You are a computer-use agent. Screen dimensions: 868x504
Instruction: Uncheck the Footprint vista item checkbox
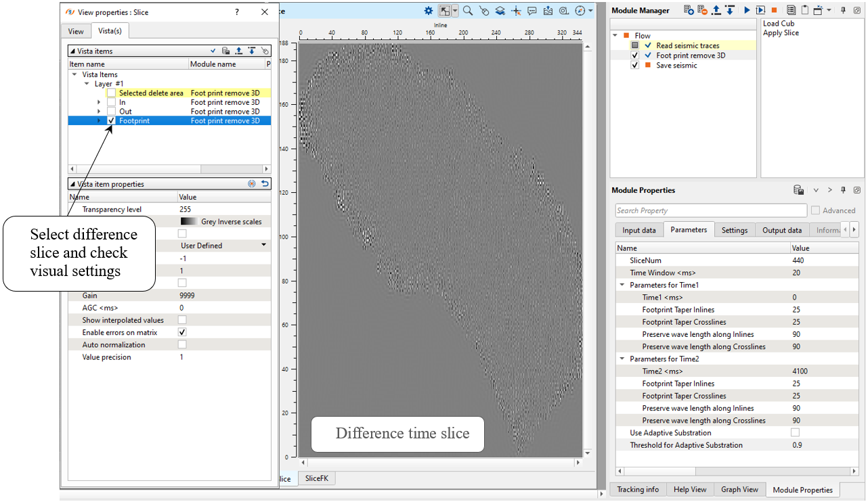tap(111, 121)
